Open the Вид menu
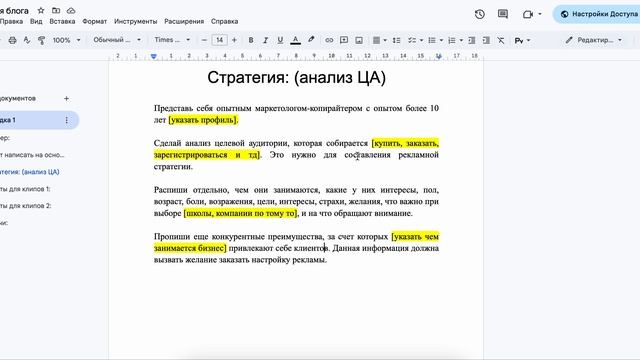The height and width of the screenshot is (360, 640). pyautogui.click(x=36, y=21)
